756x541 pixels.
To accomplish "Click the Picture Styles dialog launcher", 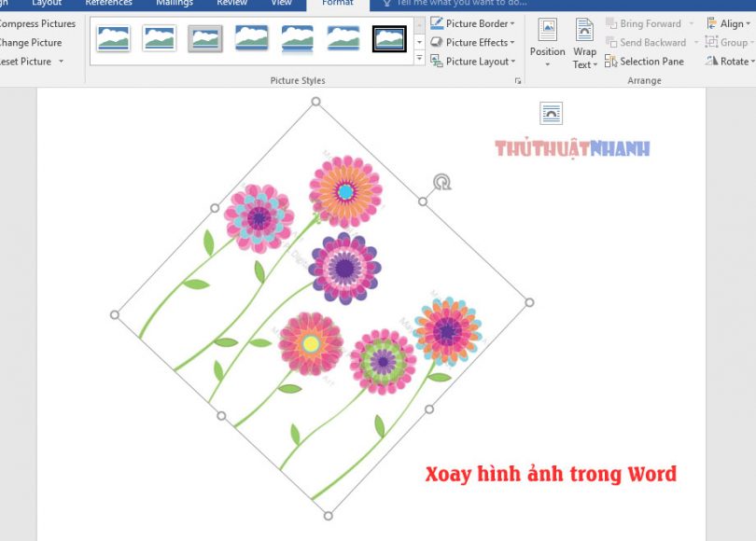I will pyautogui.click(x=519, y=81).
